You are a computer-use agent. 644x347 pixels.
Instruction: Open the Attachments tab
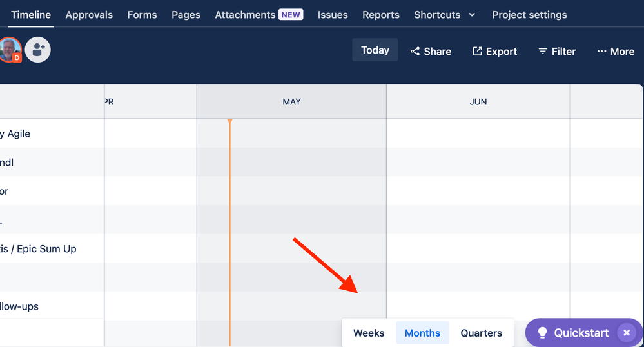coord(245,15)
